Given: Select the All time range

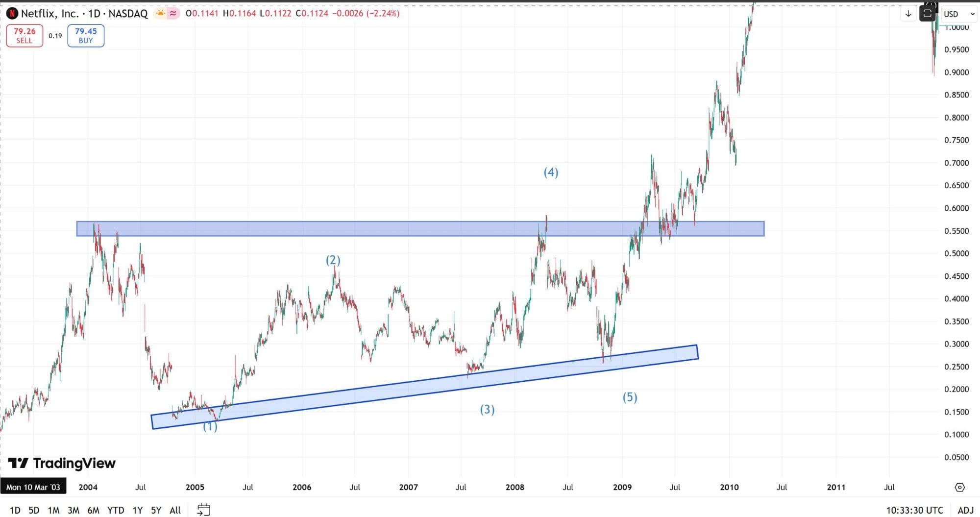Looking at the screenshot, I should (175, 510).
